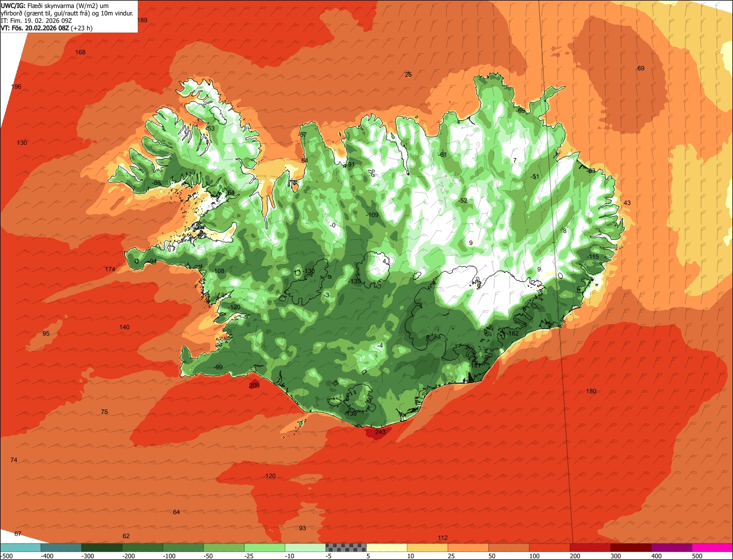This screenshot has height=560, width=733.
Task: Click the legend swatch between -500 and -400
Action: pos(21,547)
